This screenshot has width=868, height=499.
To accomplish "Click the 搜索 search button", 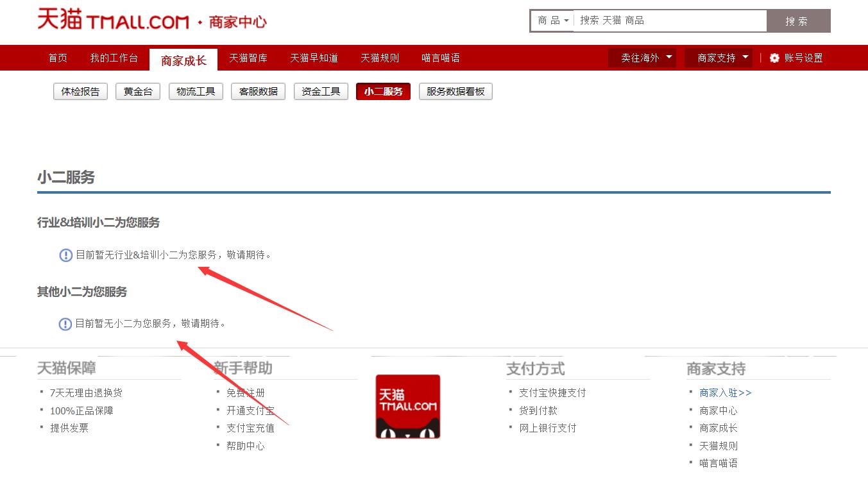I will [x=797, y=20].
